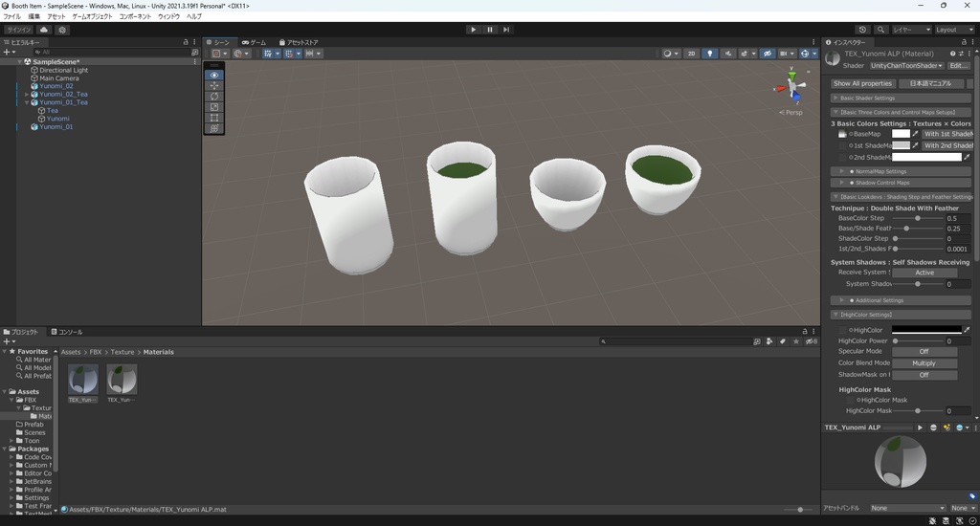Open the asset bundle None dropdown
Image resolution: width=980 pixels, height=526 pixels.
pyautogui.click(x=907, y=508)
